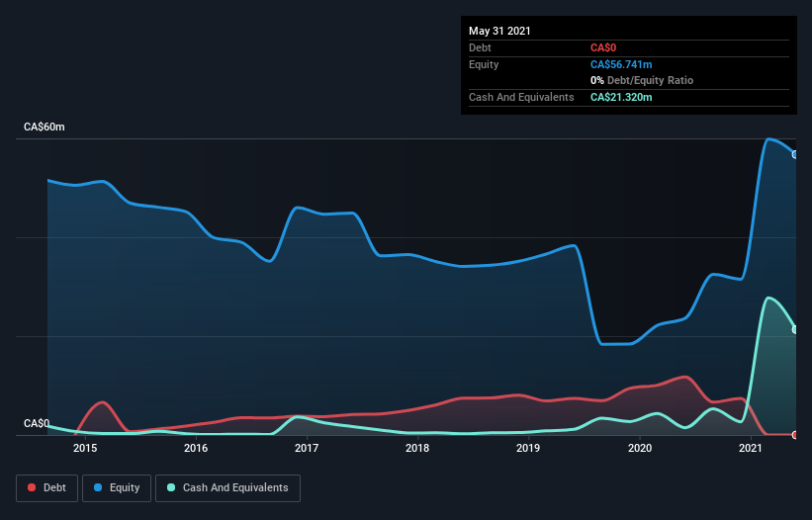Click the Equity label in tooltip
The height and width of the screenshot is (520, 812).
coord(484,64)
